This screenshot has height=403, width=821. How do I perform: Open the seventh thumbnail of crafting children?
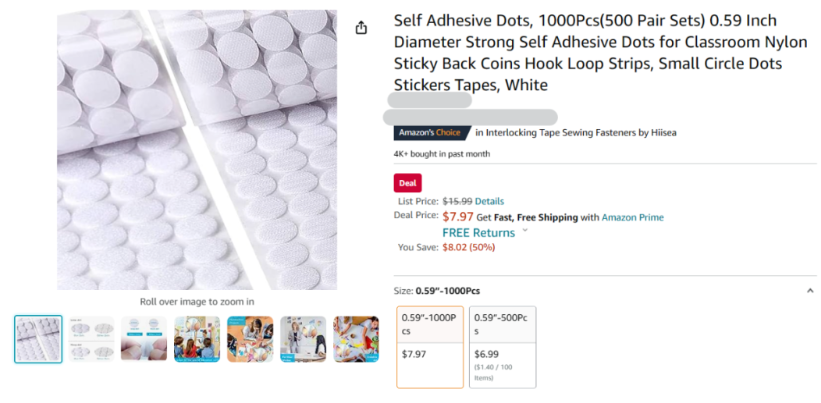point(356,339)
